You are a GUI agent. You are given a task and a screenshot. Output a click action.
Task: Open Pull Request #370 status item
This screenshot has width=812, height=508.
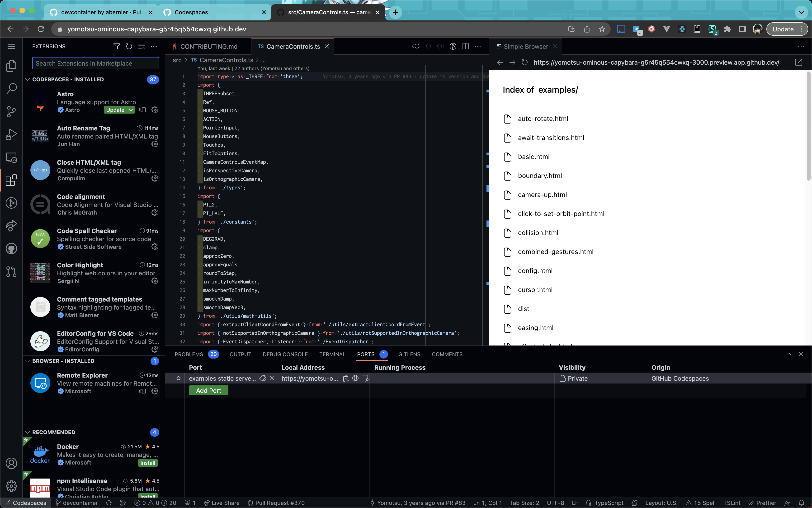[276, 503]
